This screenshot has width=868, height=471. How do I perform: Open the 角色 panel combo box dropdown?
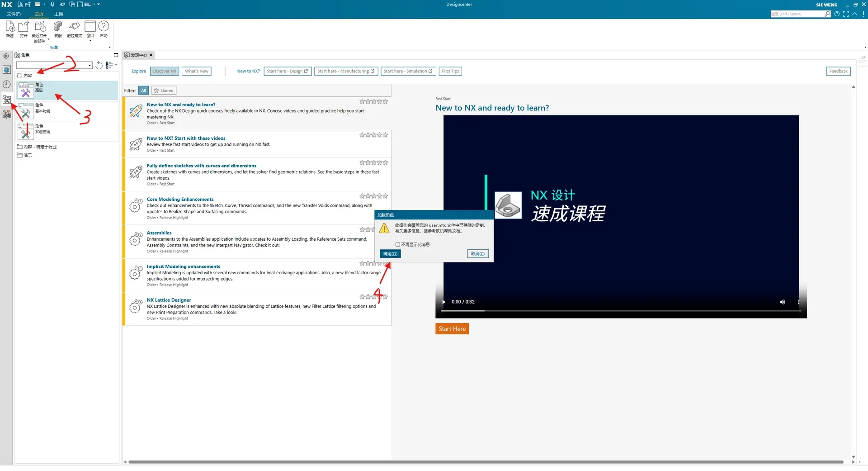point(90,66)
